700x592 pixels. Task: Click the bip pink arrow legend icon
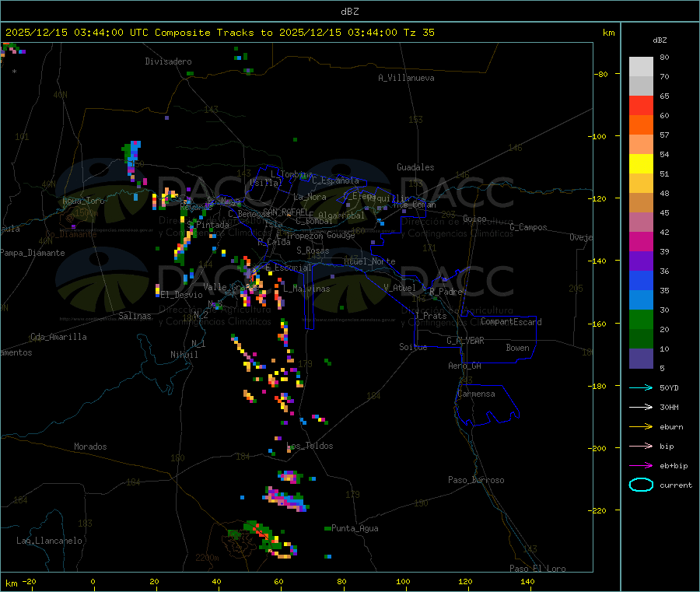[x=641, y=446]
